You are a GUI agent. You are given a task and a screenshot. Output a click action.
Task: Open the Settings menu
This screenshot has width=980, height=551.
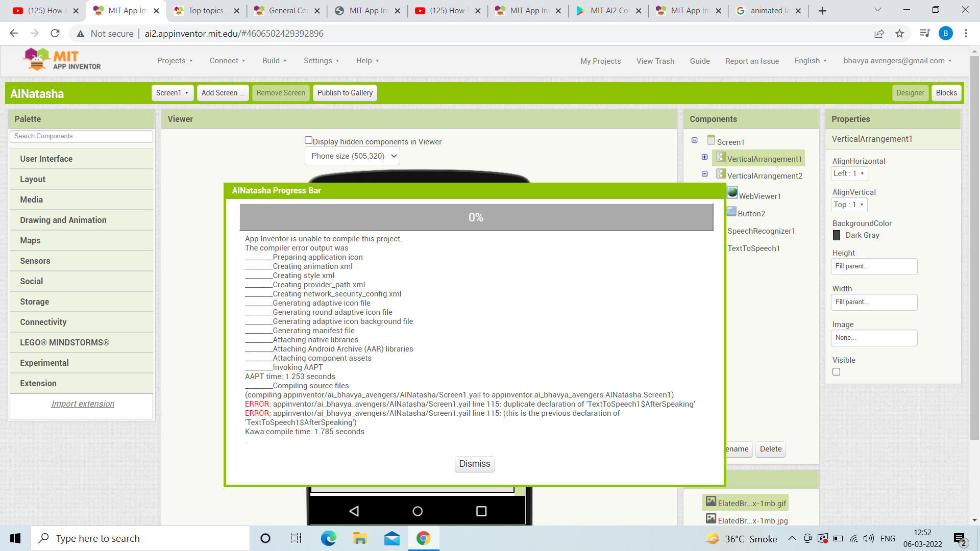(321, 61)
